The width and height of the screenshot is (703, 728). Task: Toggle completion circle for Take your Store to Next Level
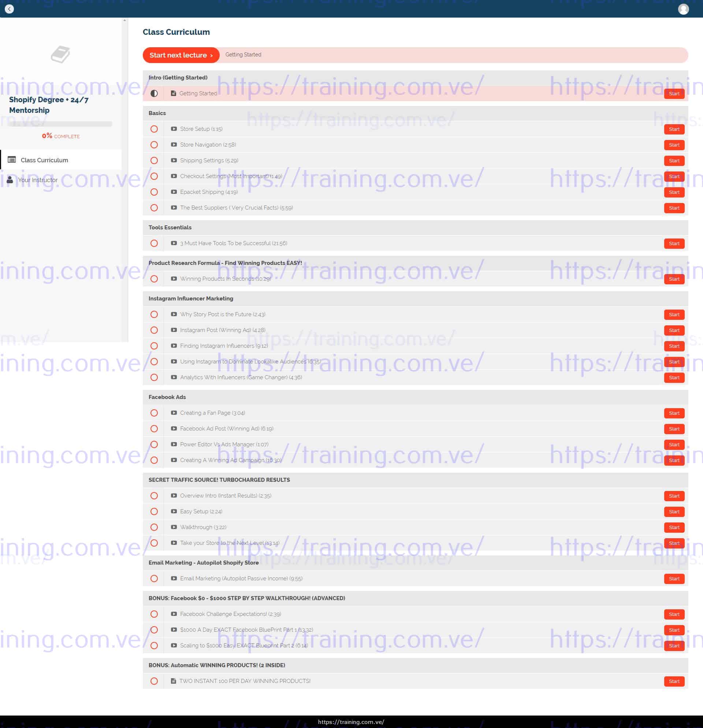click(x=154, y=543)
